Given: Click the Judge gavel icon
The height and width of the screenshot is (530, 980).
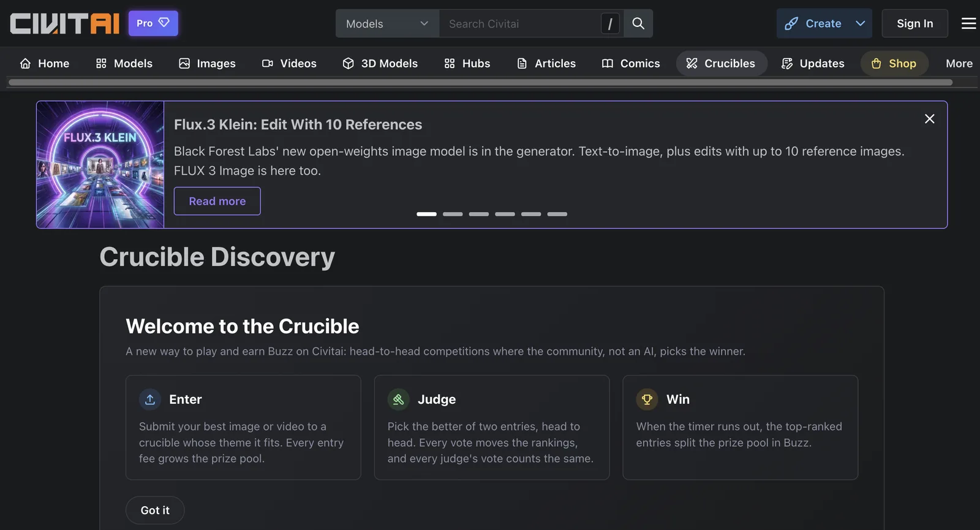Looking at the screenshot, I should tap(399, 399).
